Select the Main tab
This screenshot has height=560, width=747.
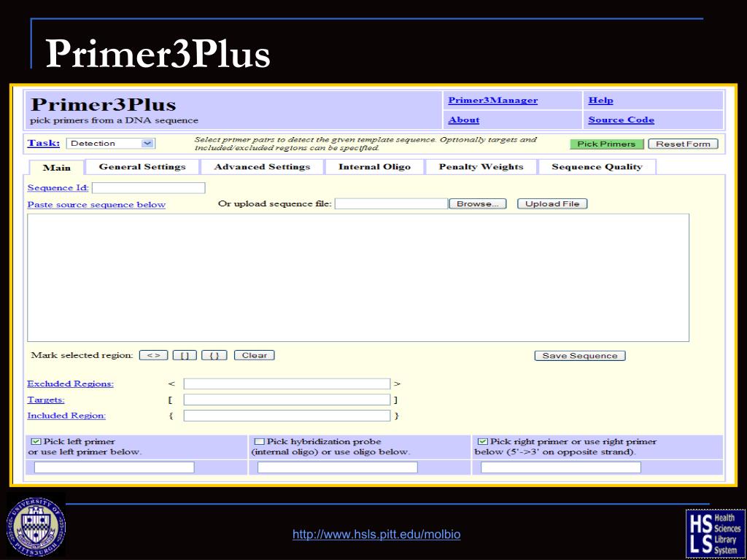57,167
